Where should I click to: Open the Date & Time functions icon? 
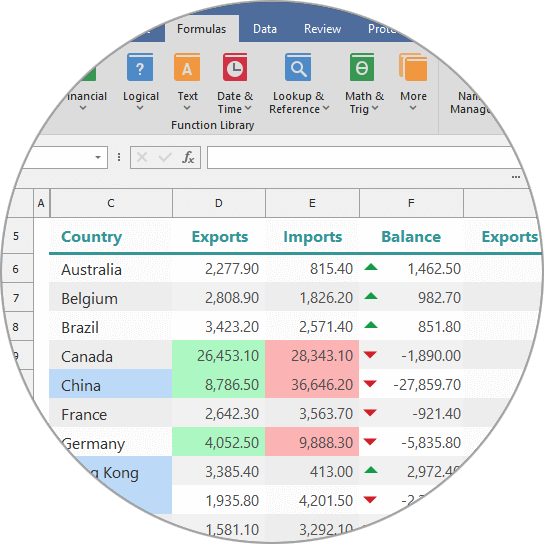[235, 67]
